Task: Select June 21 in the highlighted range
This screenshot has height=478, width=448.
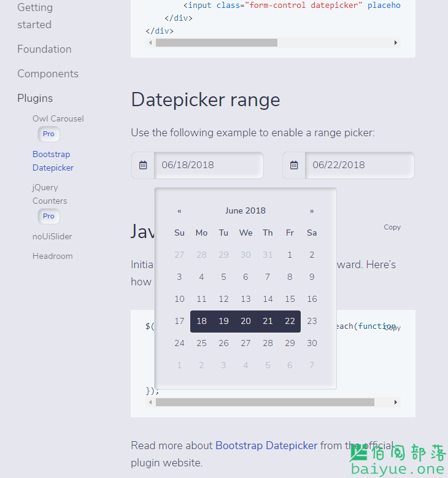Action: (268, 322)
